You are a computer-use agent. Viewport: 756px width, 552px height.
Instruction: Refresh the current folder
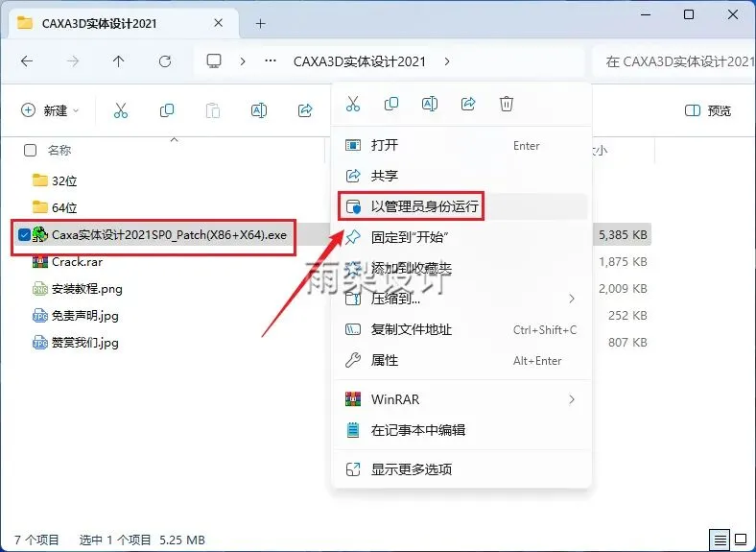click(x=165, y=61)
